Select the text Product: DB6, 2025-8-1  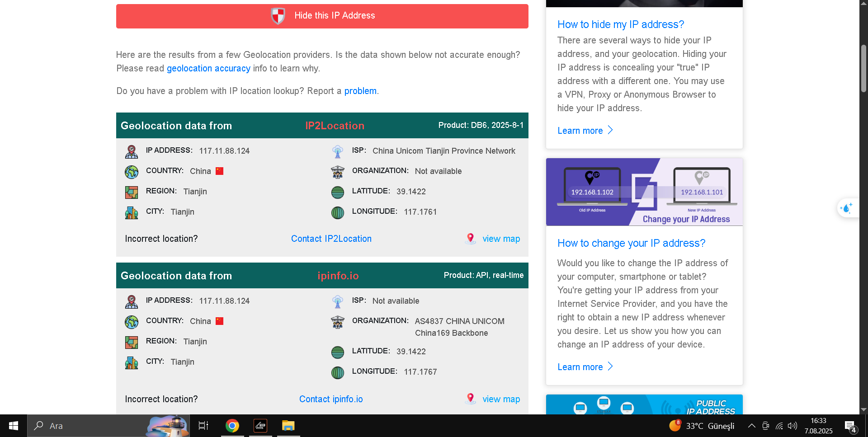coord(481,125)
